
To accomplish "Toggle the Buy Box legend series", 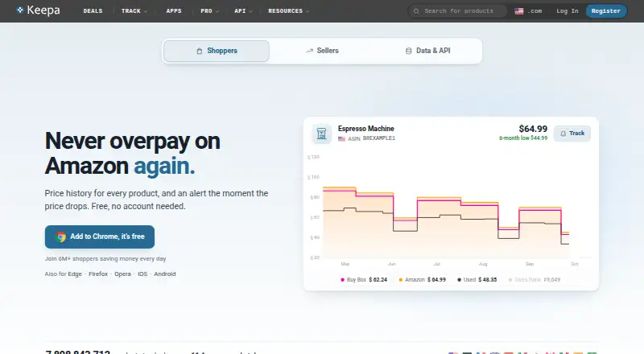I will click(x=364, y=280).
